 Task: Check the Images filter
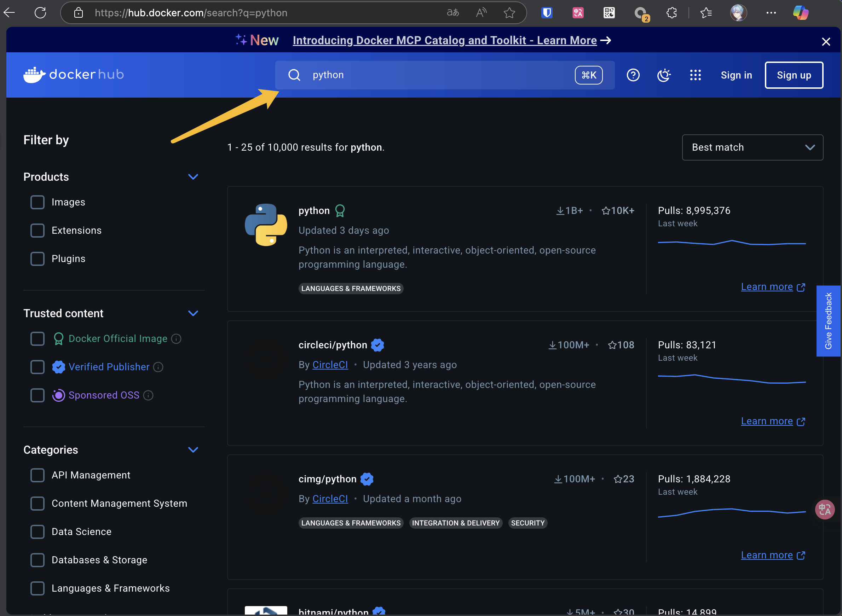37,202
